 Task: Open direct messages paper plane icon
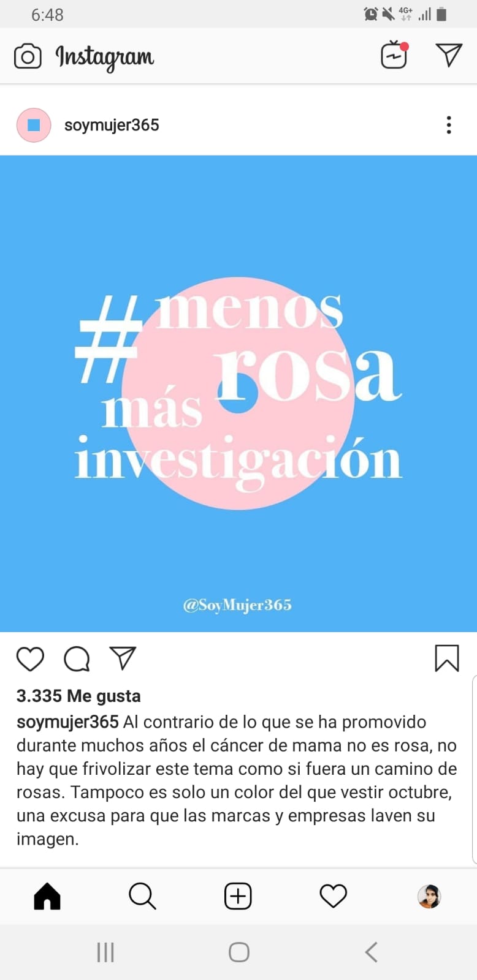[x=449, y=55]
